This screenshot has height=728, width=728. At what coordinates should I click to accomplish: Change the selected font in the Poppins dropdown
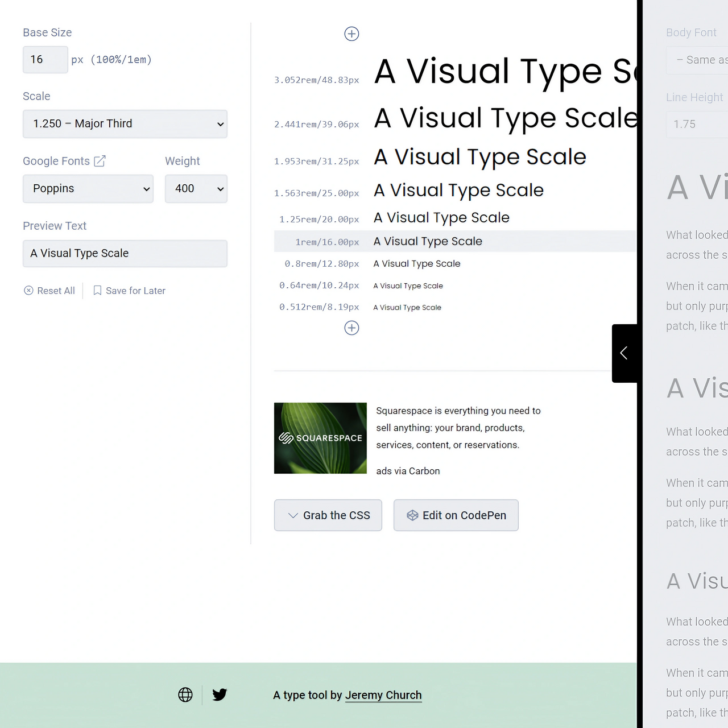click(x=88, y=188)
